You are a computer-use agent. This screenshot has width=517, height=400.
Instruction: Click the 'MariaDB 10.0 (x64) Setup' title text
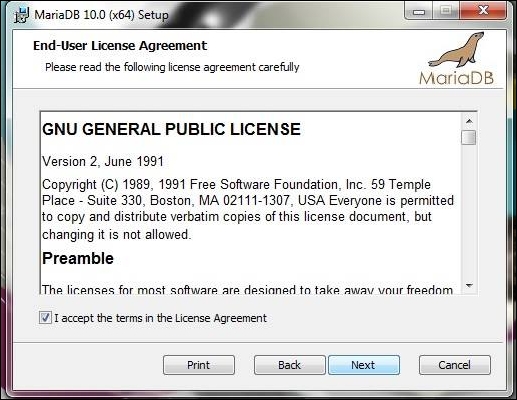[x=101, y=15]
